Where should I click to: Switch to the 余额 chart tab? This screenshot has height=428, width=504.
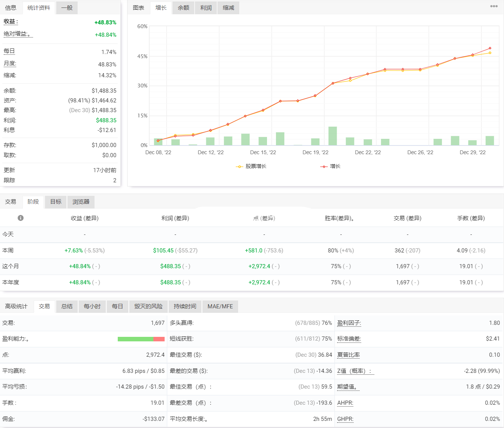tap(183, 8)
